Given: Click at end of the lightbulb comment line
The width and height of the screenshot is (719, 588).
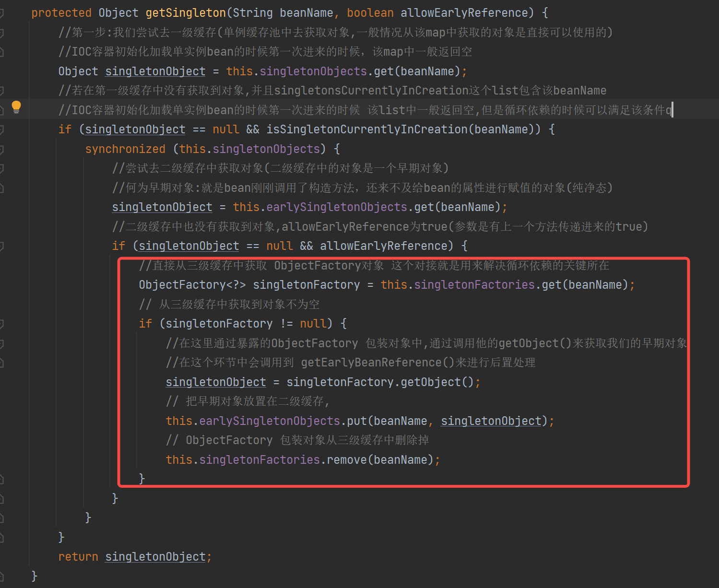Looking at the screenshot, I should click(672, 110).
